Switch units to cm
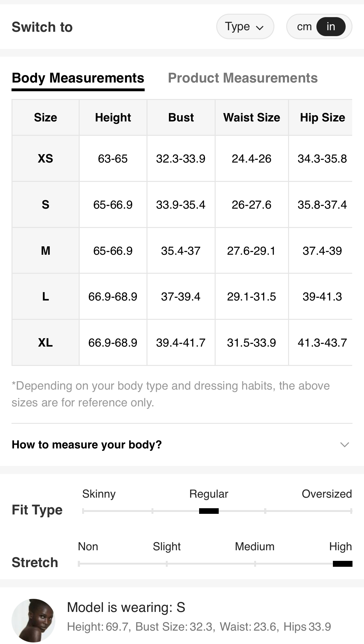 tap(304, 27)
